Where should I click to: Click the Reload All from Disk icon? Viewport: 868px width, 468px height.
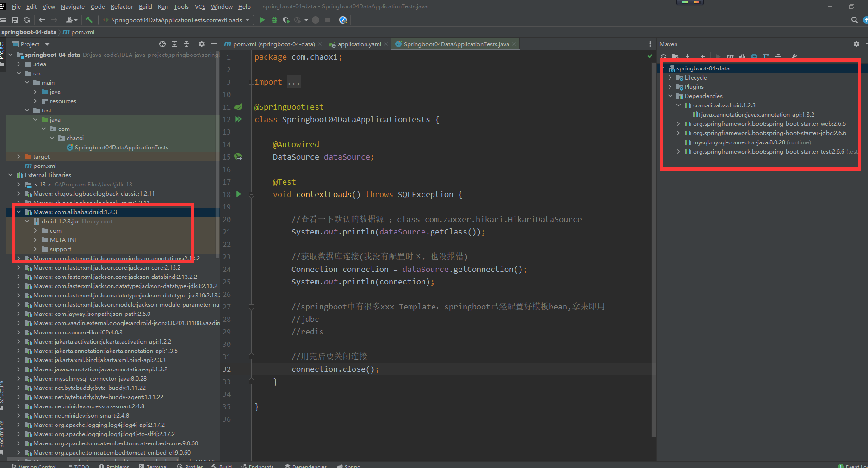tap(27, 20)
